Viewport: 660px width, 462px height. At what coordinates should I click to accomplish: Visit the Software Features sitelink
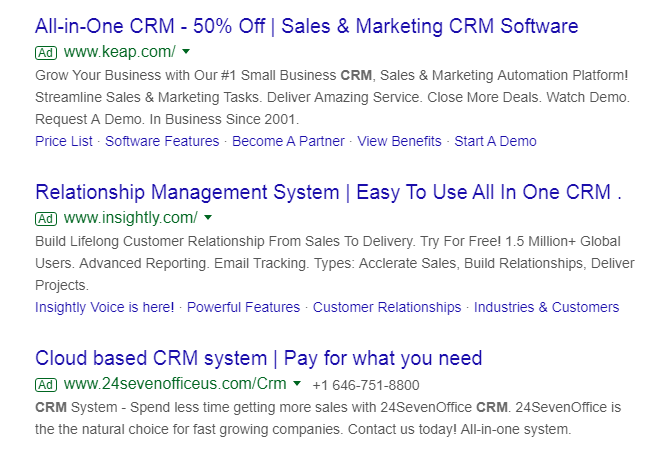(x=162, y=141)
